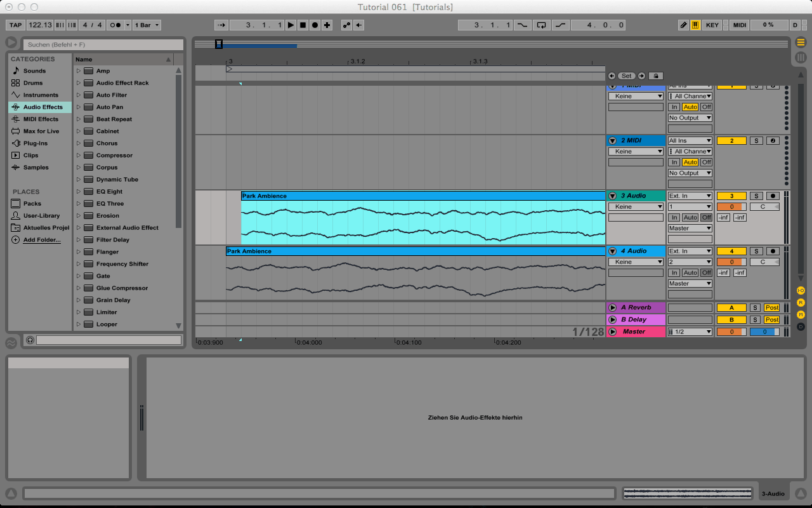
Task: Expand the Compressor folder in browser
Action: [79, 156]
